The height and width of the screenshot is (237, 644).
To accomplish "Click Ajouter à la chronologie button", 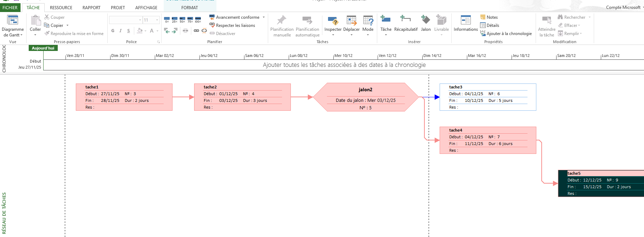I will (506, 34).
